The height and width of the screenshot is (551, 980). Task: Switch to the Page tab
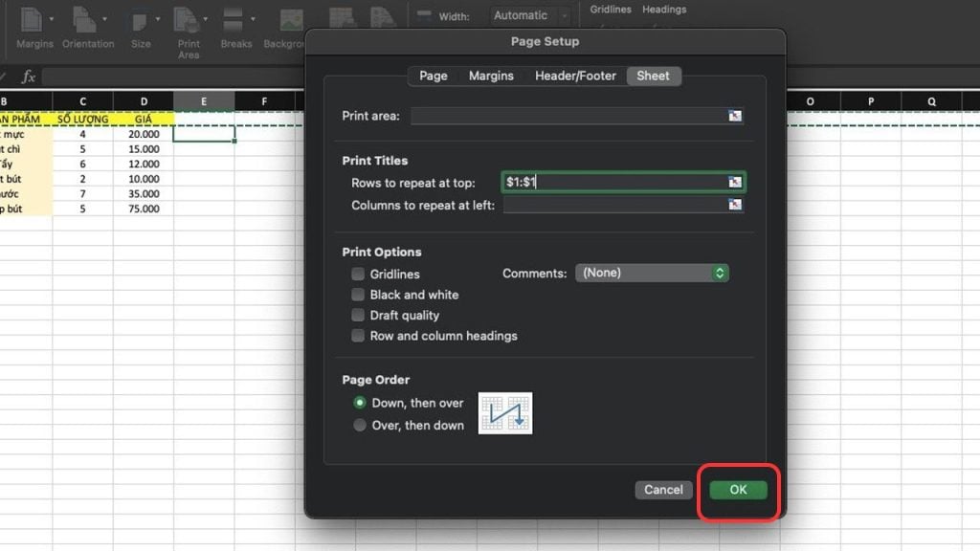[434, 76]
